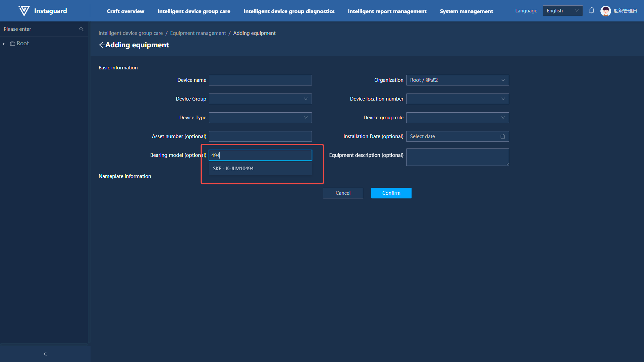Click the search magnifier in sidebar
This screenshot has height=362, width=644.
click(x=81, y=29)
